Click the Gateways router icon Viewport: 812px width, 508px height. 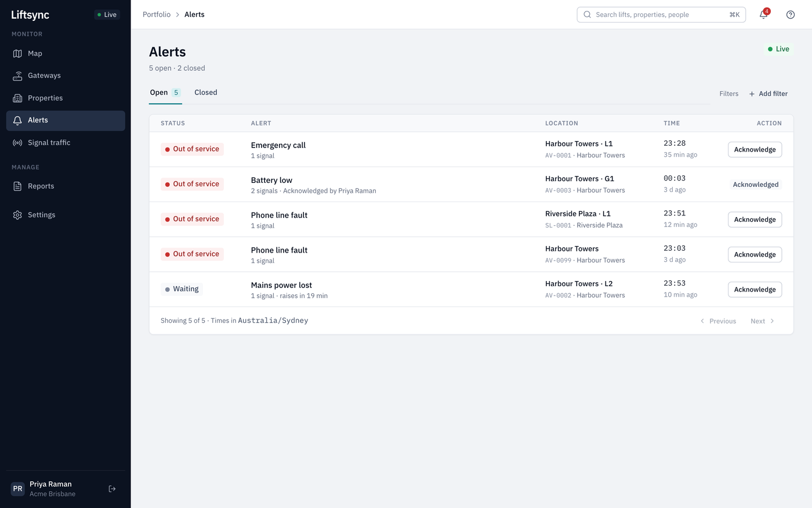click(17, 75)
